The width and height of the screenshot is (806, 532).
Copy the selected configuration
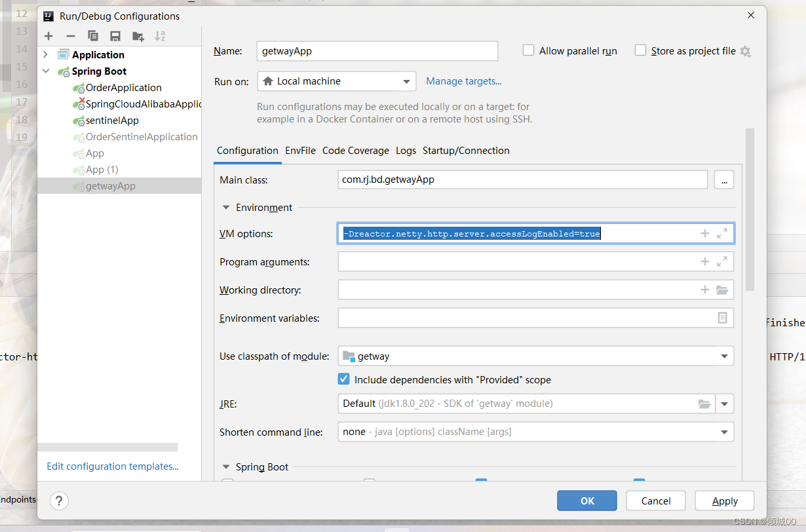coord(93,36)
